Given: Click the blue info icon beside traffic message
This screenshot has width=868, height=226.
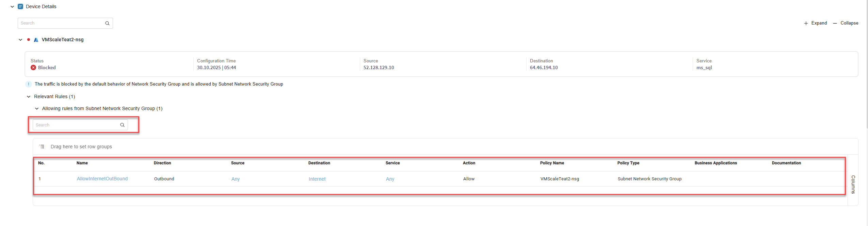Looking at the screenshot, I should (x=29, y=84).
